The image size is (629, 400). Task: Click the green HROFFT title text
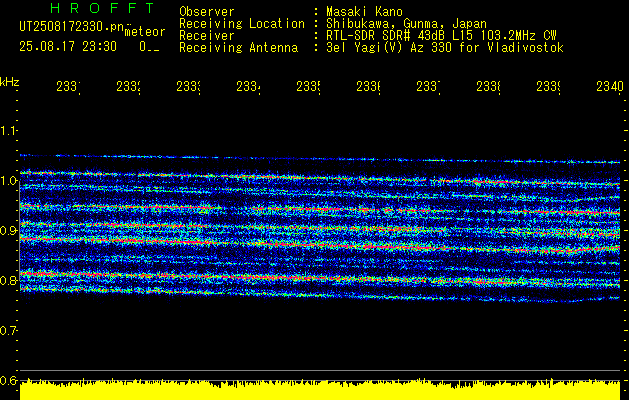[x=102, y=8]
